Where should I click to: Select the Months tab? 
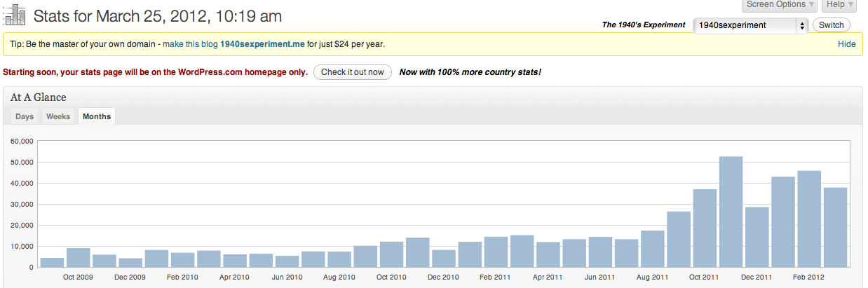pyautogui.click(x=97, y=116)
